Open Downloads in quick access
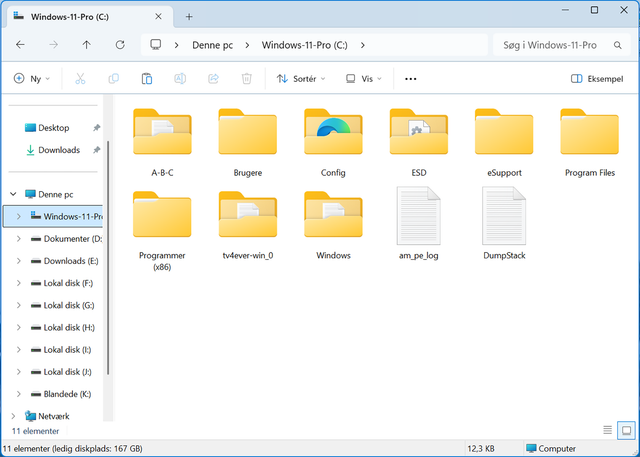 tap(53, 150)
